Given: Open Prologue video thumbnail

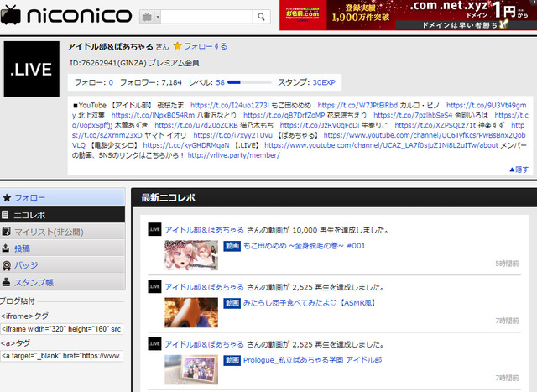Looking at the screenshot, I should (191, 369).
